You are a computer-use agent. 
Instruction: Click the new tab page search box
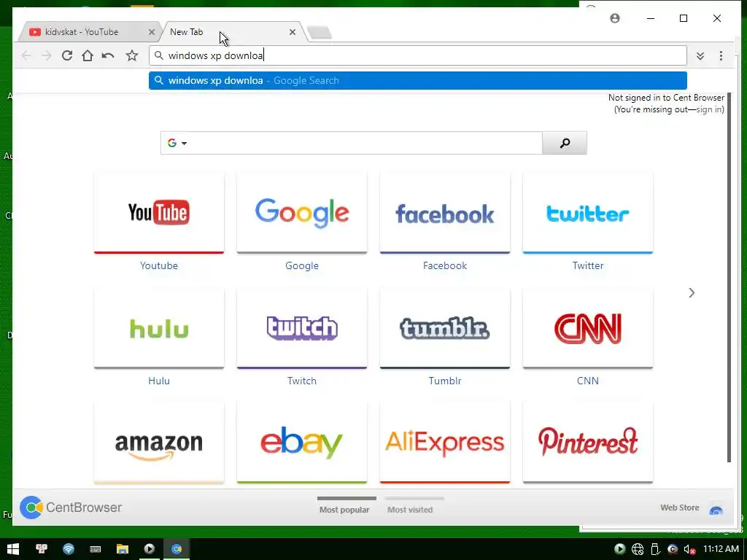(365, 143)
